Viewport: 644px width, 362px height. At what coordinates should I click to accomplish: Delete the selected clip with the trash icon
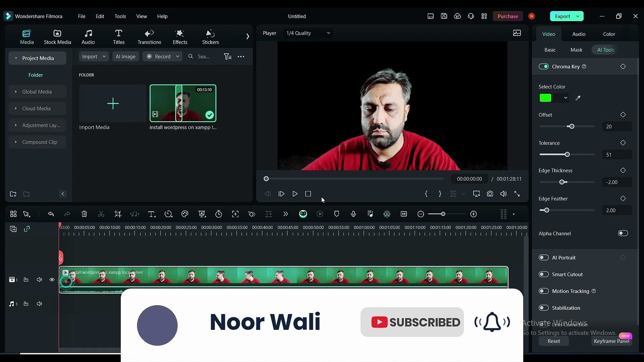tap(84, 214)
